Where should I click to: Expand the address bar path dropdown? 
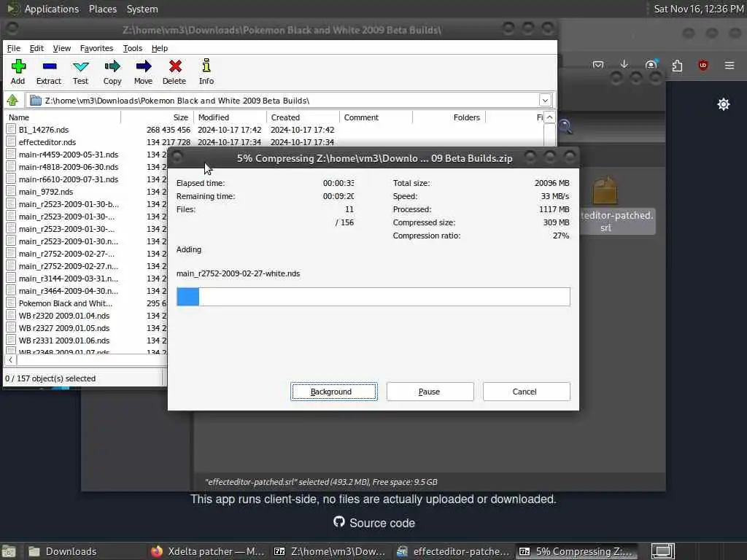pos(545,100)
